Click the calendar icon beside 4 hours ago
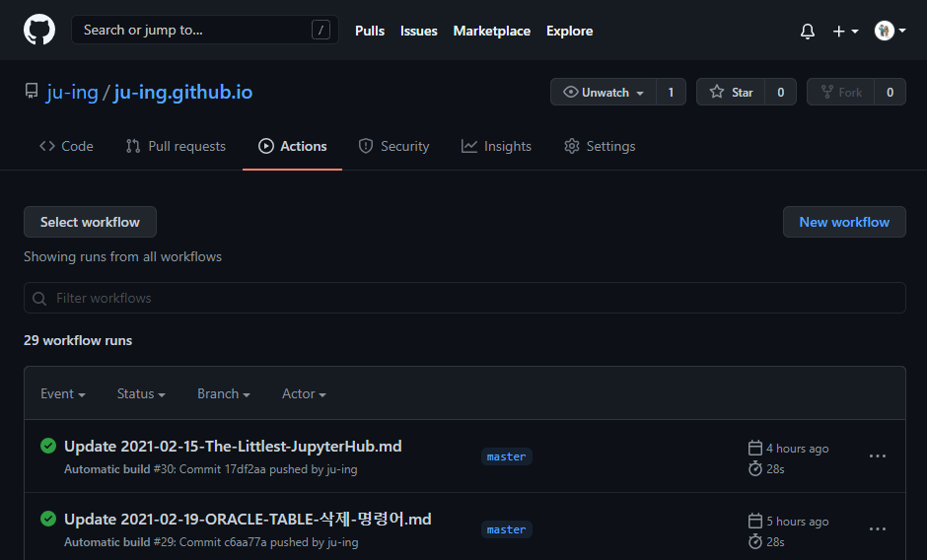Viewport: 927px width, 560px height. (755, 448)
